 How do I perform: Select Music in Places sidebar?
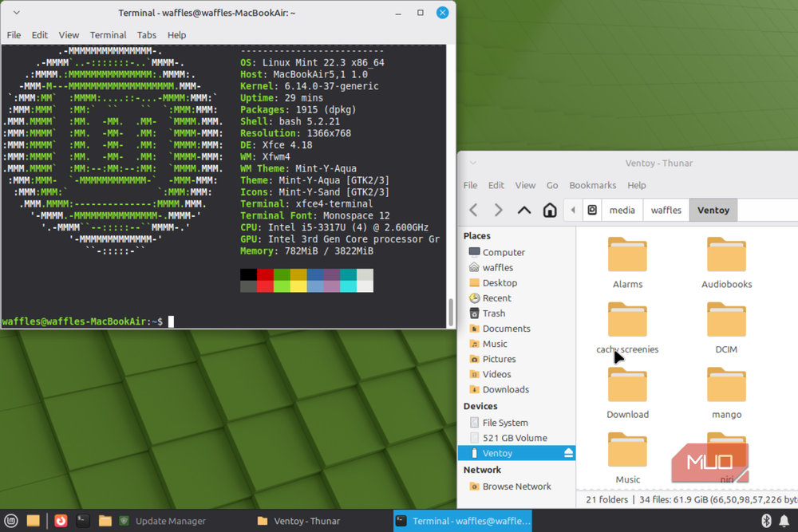(516, 344)
